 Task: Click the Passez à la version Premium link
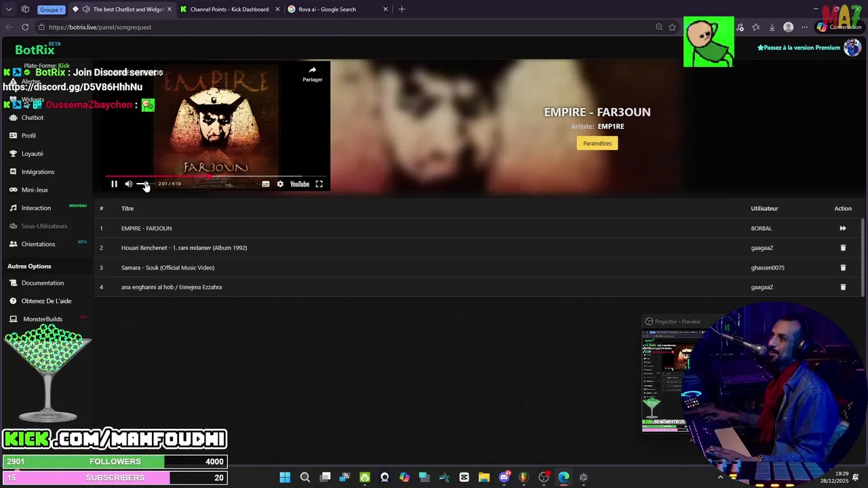(x=799, y=47)
